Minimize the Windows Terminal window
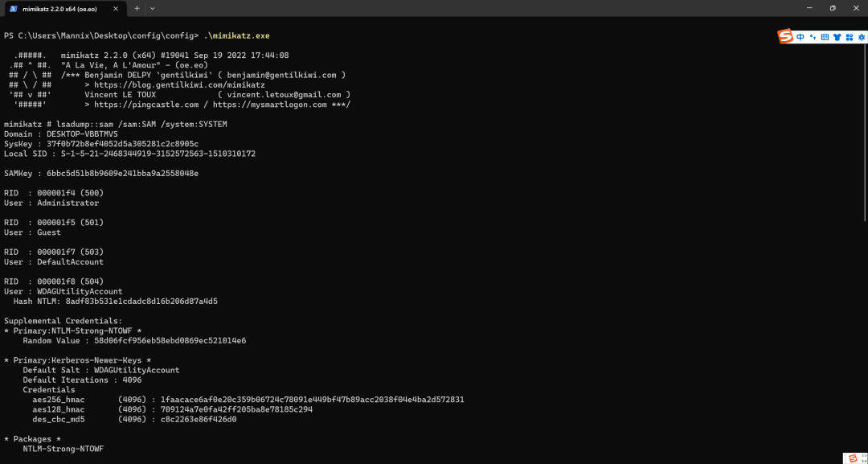Screen dimensions: 868x464 point(809,8)
